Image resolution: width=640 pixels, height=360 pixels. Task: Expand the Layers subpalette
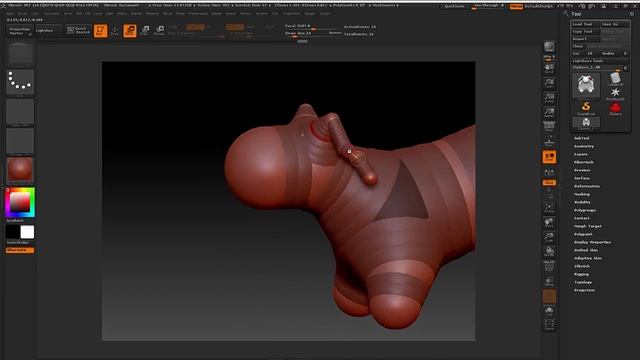[581, 154]
